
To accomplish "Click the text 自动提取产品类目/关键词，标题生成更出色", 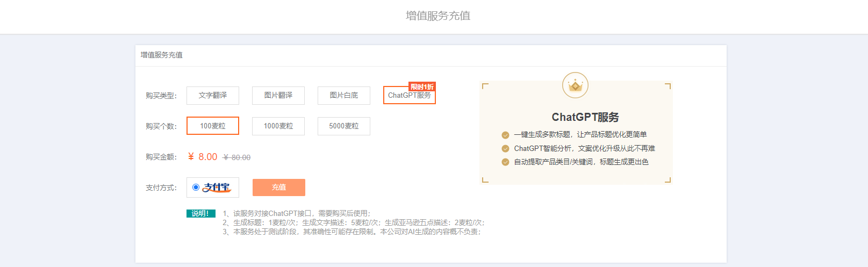I will [582, 162].
